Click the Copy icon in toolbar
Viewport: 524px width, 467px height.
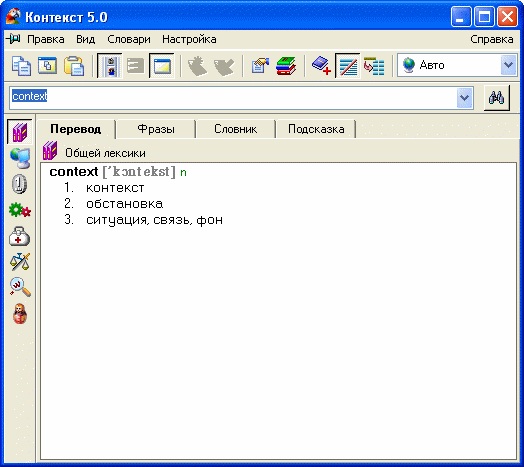21,66
